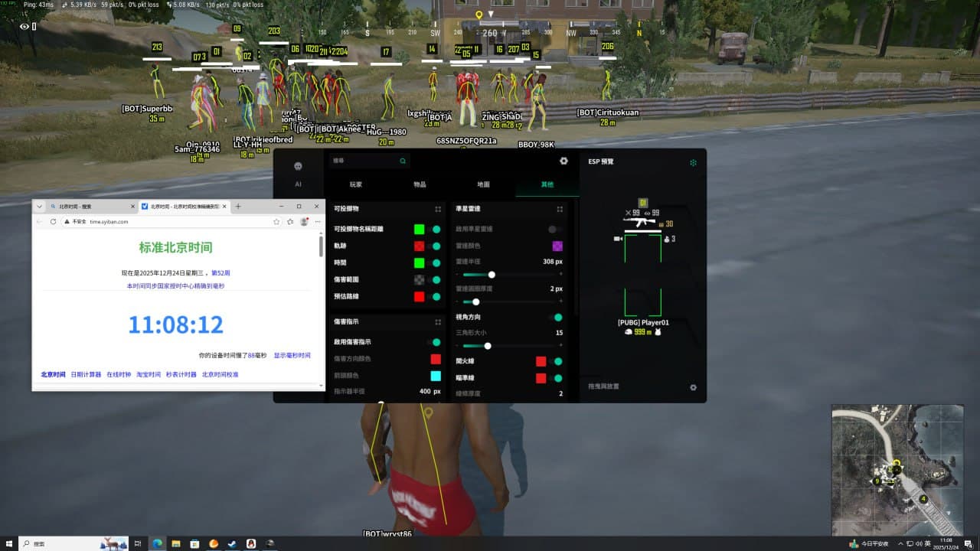The image size is (980, 551).
Task: Switch to the 玩家 tab
Action: pos(356,184)
